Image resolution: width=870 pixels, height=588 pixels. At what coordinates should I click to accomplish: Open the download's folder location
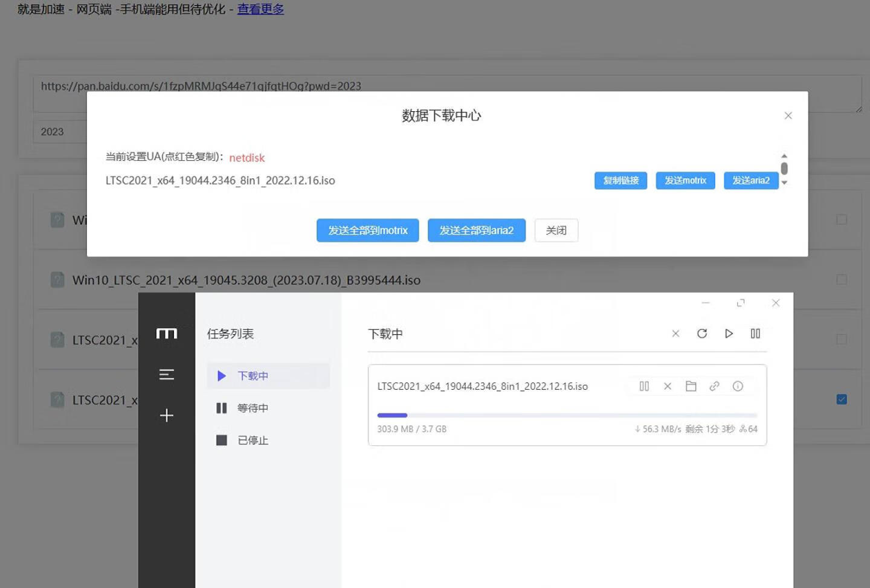(x=691, y=386)
